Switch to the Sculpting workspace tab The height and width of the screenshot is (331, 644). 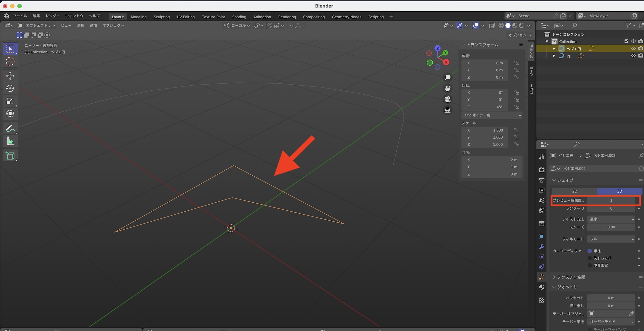[161, 17]
